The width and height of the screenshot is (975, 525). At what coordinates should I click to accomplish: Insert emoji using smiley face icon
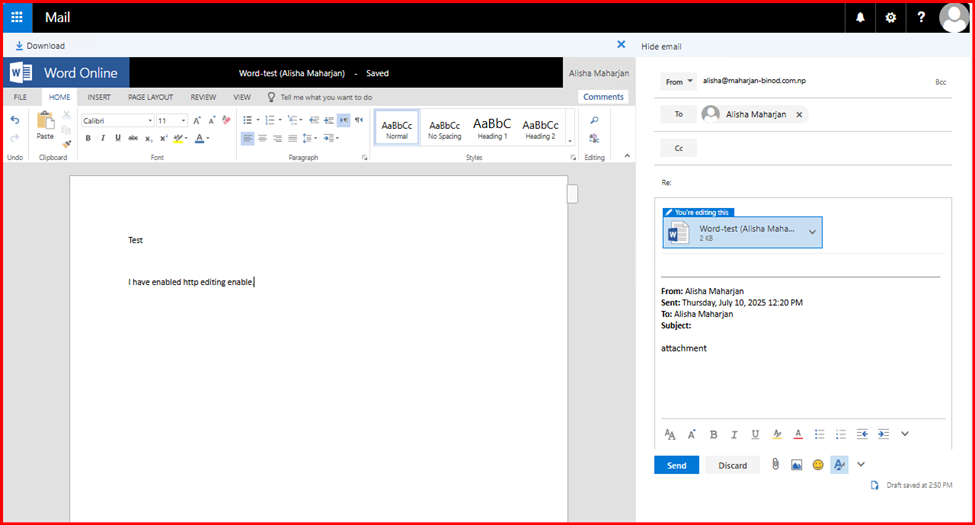[818, 465]
